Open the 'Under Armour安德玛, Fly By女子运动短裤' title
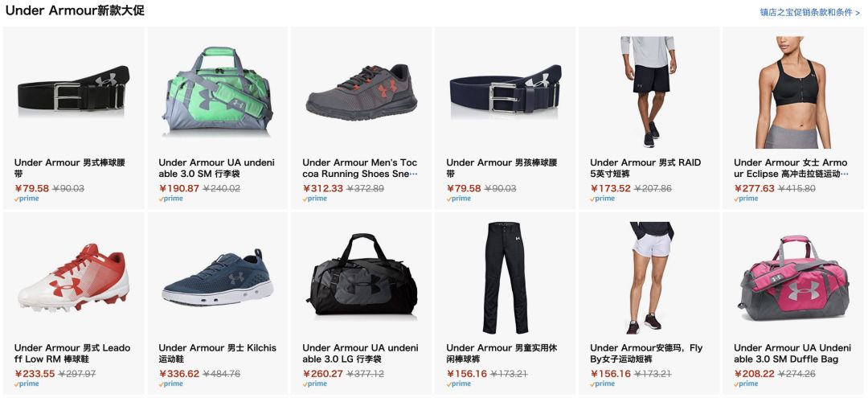 (x=646, y=353)
